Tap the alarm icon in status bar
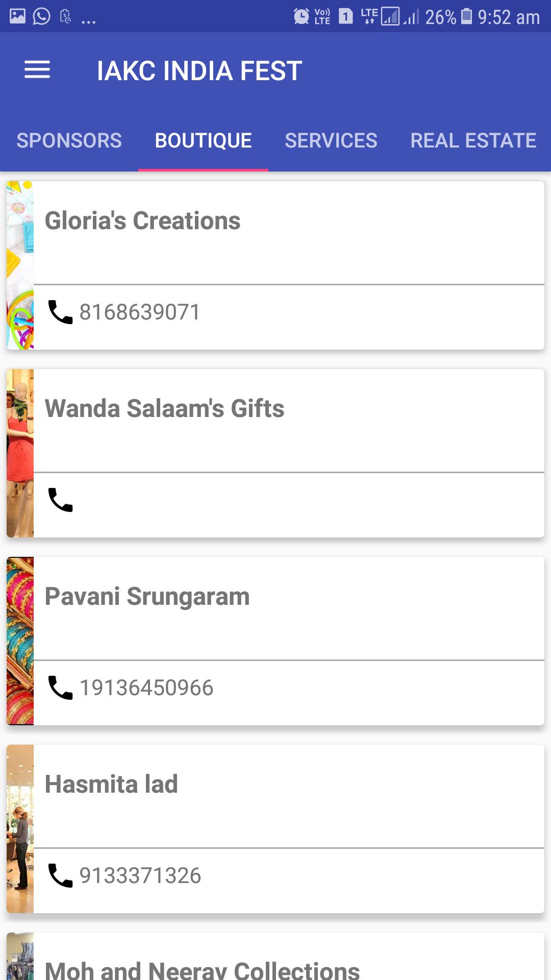The width and height of the screenshot is (551, 980). (301, 17)
